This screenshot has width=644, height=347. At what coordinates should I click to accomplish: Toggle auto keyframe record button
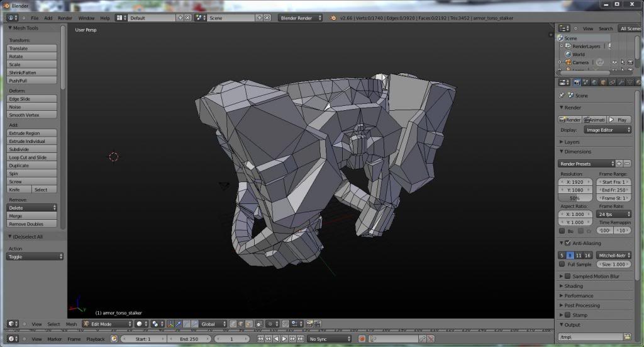point(362,339)
